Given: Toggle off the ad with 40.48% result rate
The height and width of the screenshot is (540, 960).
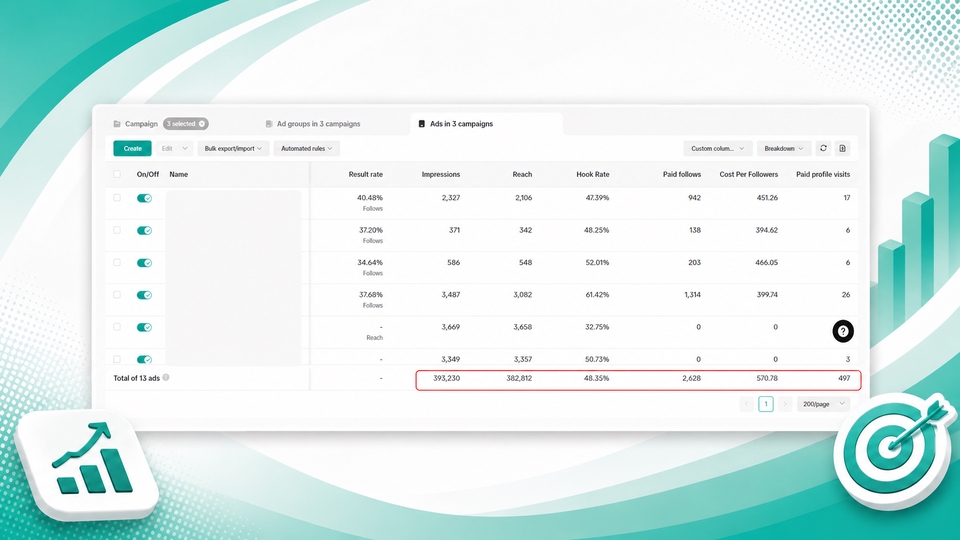Looking at the screenshot, I should tap(144, 198).
